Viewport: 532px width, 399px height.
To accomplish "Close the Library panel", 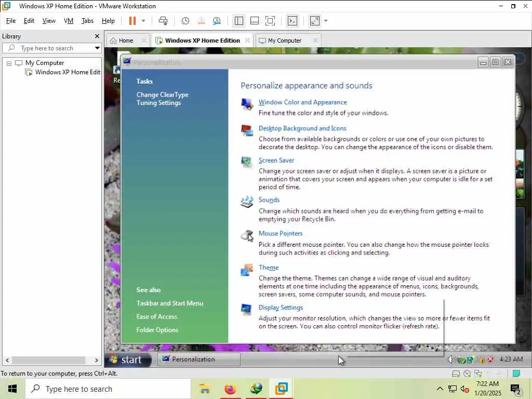I will point(97,36).
